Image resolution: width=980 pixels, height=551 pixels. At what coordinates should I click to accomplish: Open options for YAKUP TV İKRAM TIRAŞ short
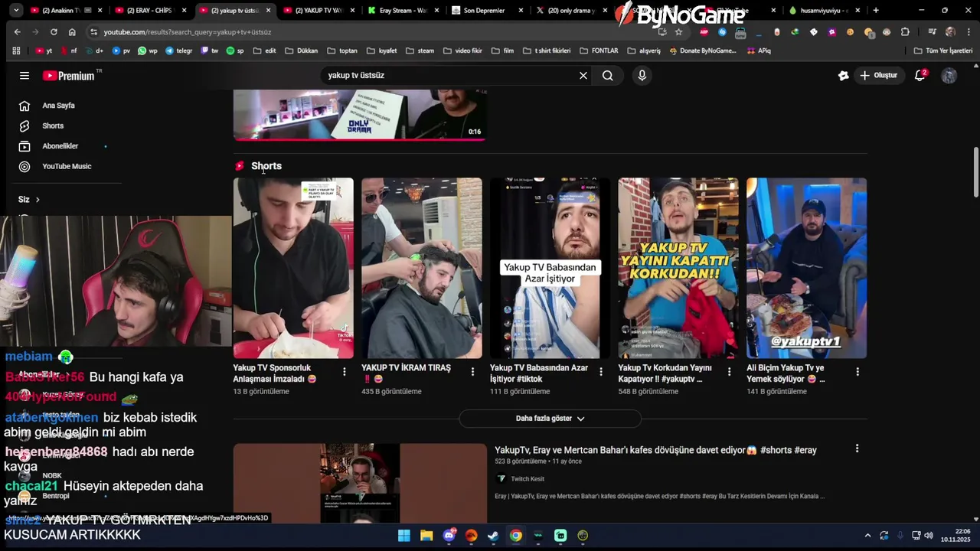[x=472, y=372]
